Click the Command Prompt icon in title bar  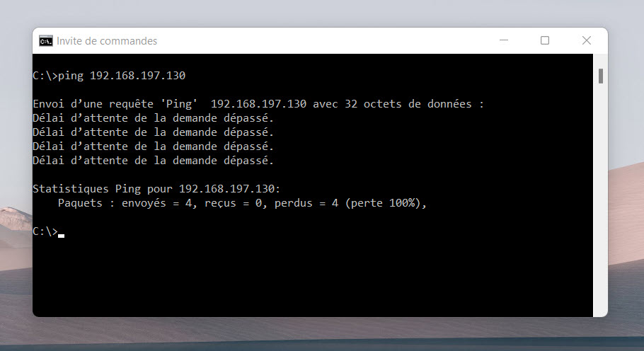tap(45, 40)
